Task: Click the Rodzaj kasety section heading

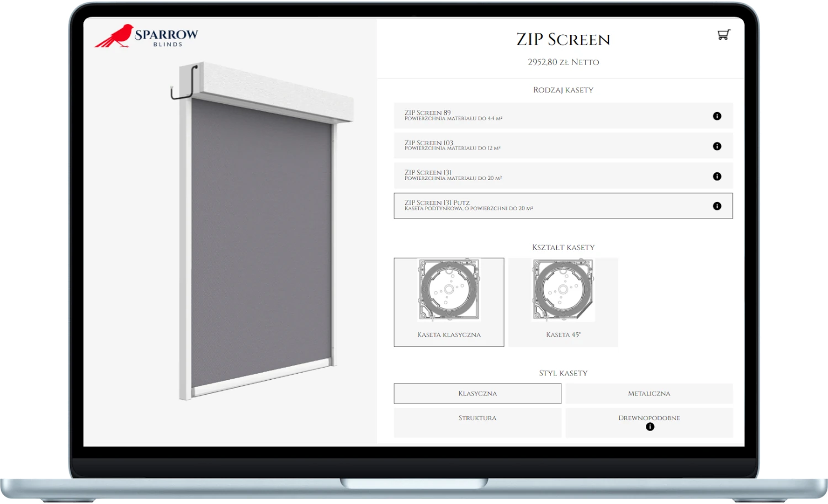Action: pyautogui.click(x=563, y=90)
